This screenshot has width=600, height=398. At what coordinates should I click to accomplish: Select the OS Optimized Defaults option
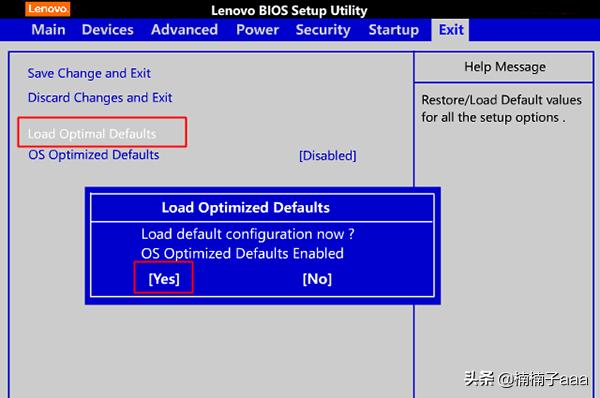pos(94,155)
